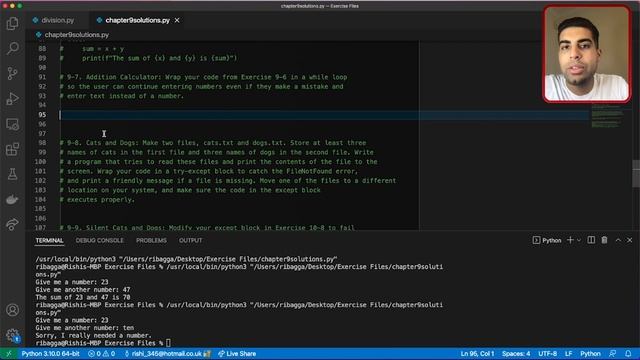Screen dimensions: 640x360
Task: Click the remote window indicator in status bar
Action: [9, 354]
